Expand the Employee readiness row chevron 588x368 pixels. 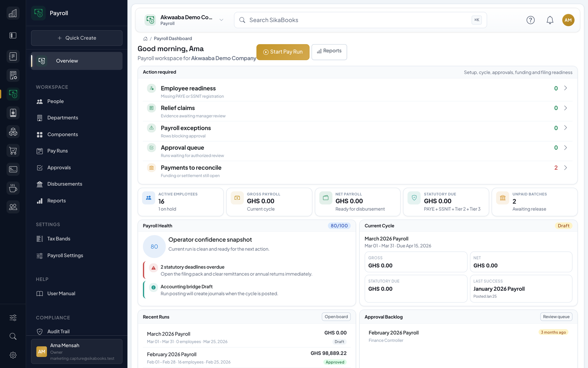[x=566, y=88]
